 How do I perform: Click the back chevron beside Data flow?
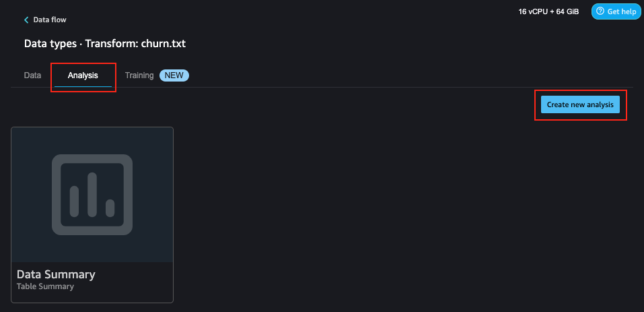[27, 20]
